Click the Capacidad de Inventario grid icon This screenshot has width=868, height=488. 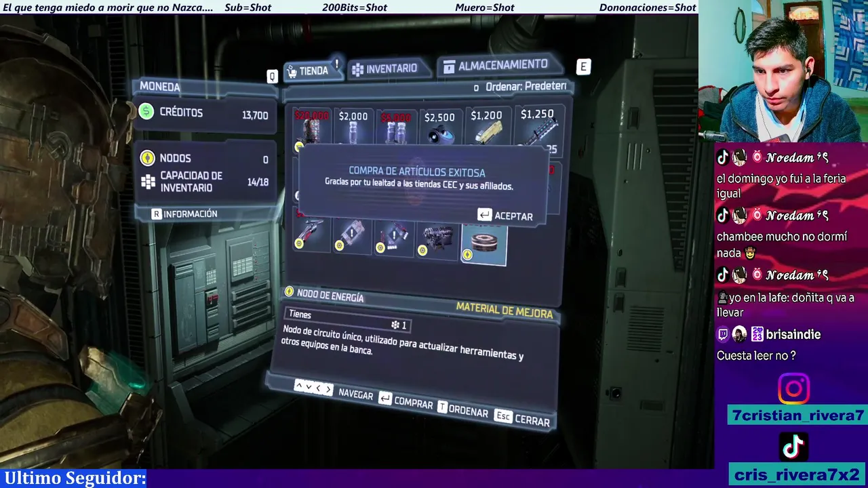pos(147,182)
